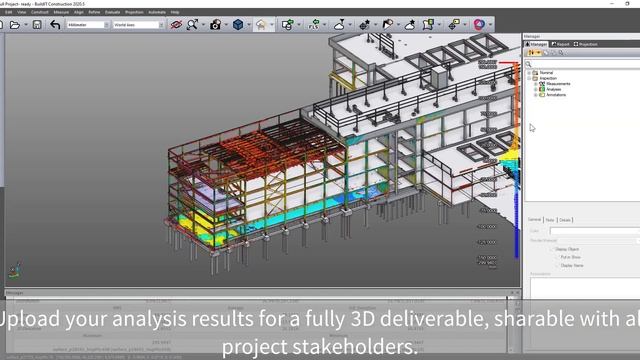Open the Align menu
This screenshot has height=360, width=640.
[78, 12]
